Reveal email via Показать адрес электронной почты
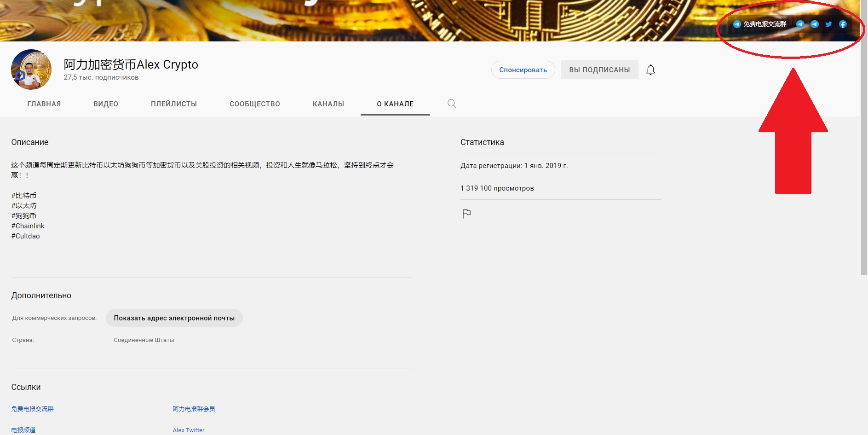Image resolution: width=868 pixels, height=435 pixels. click(174, 318)
